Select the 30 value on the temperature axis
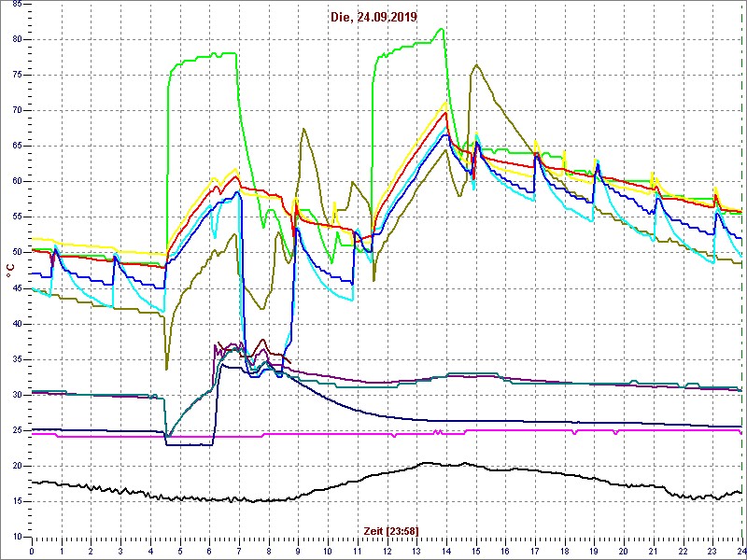Image resolution: width=747 pixels, height=560 pixels. click(16, 395)
